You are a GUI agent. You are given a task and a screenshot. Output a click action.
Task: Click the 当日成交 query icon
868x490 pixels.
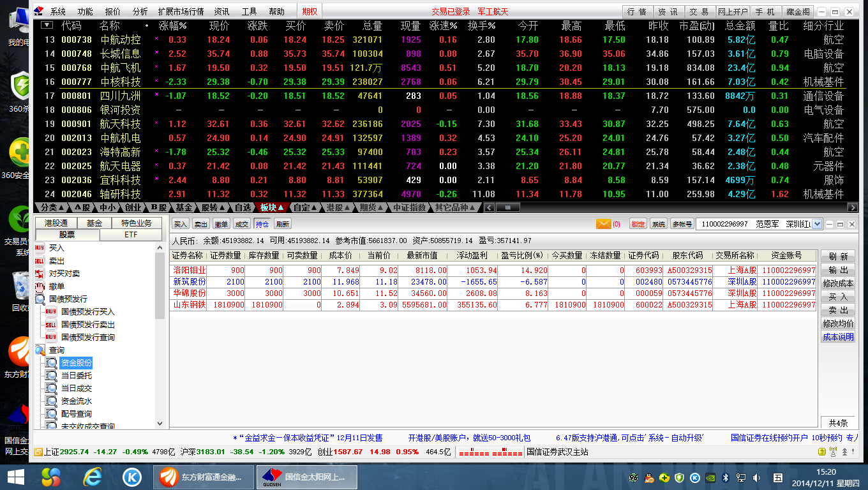51,389
